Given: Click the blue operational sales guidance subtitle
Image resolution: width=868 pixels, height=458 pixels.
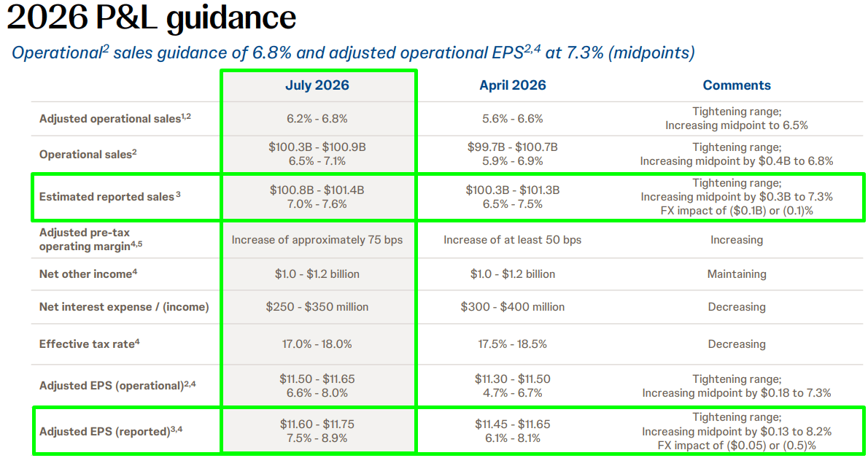Looking at the screenshot, I should click(x=353, y=53).
